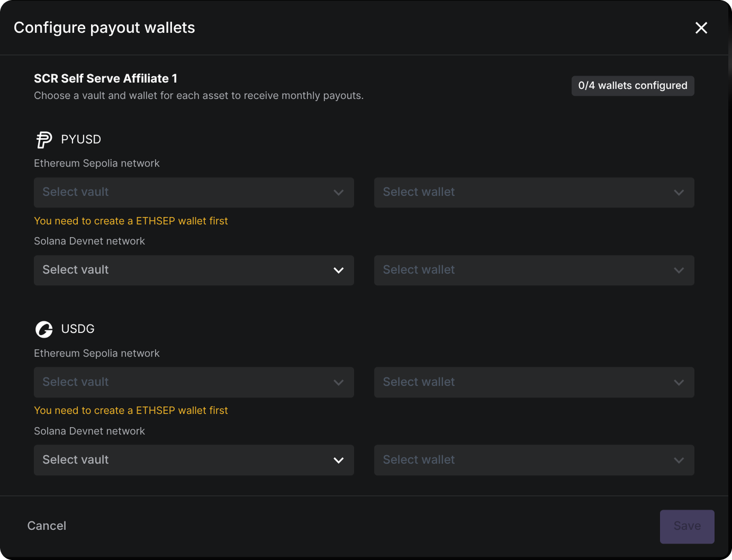Click the SCR Self Serve Affiliate 1 heading

105,78
